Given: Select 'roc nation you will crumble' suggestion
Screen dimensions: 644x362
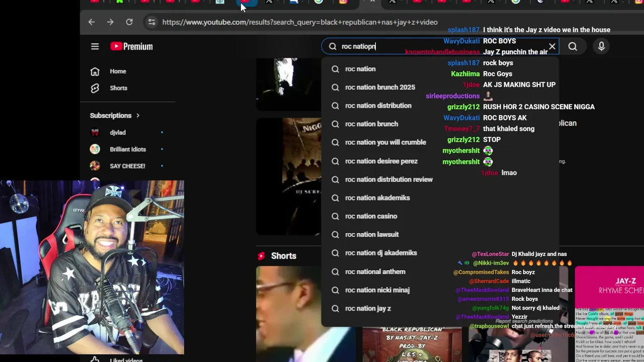Looking at the screenshot, I should [440, 142].
